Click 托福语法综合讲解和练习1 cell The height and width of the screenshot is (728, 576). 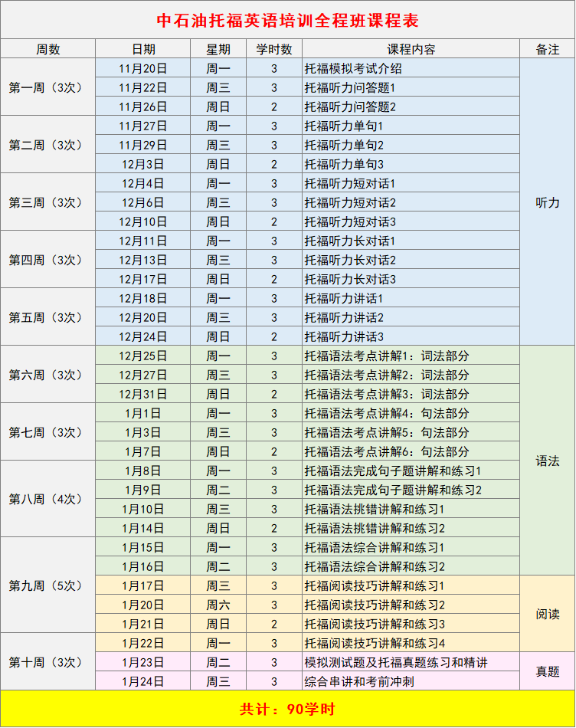pyautogui.click(x=411, y=547)
